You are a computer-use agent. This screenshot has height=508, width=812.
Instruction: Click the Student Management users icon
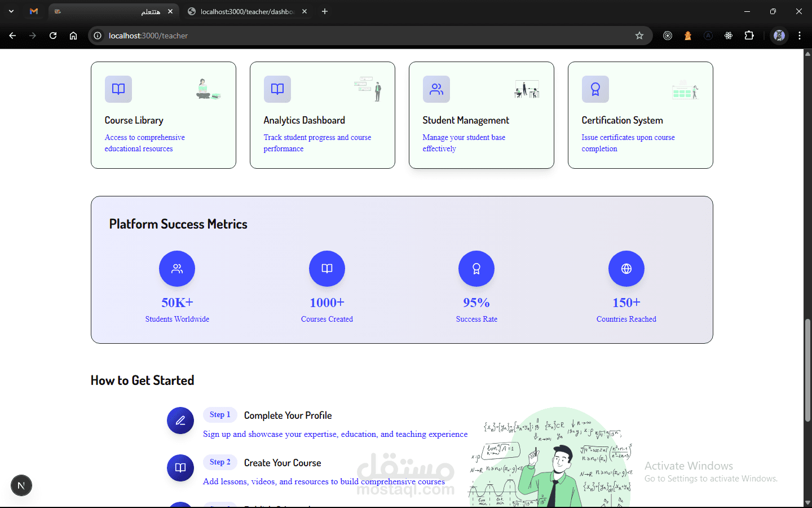pyautogui.click(x=436, y=89)
